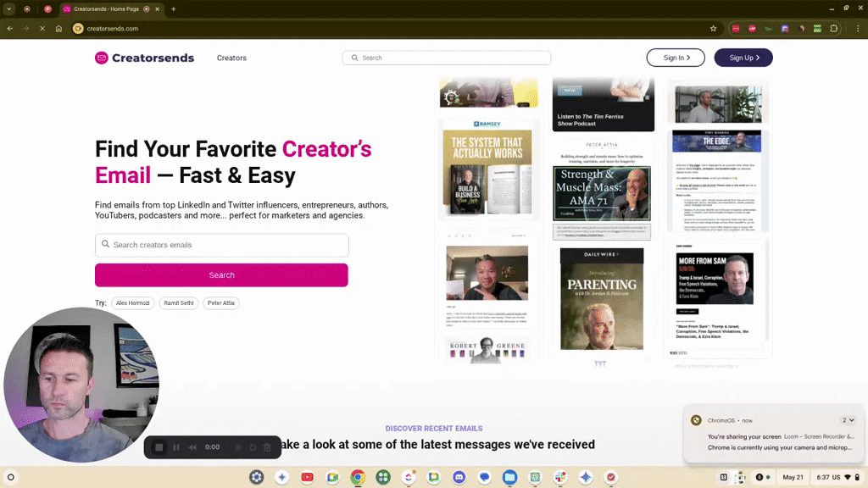Open the Tim Ferriss Show Podcast thumbnail
The image size is (868, 488).
pos(603,102)
